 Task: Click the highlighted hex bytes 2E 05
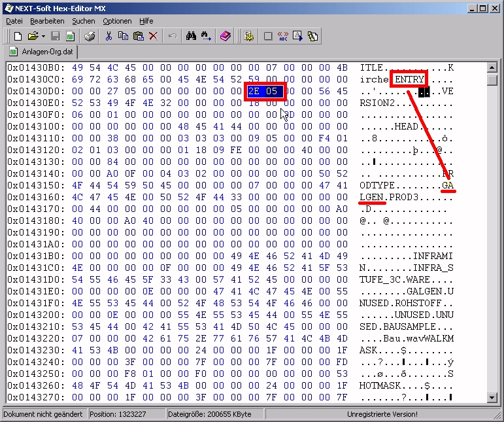click(x=265, y=92)
